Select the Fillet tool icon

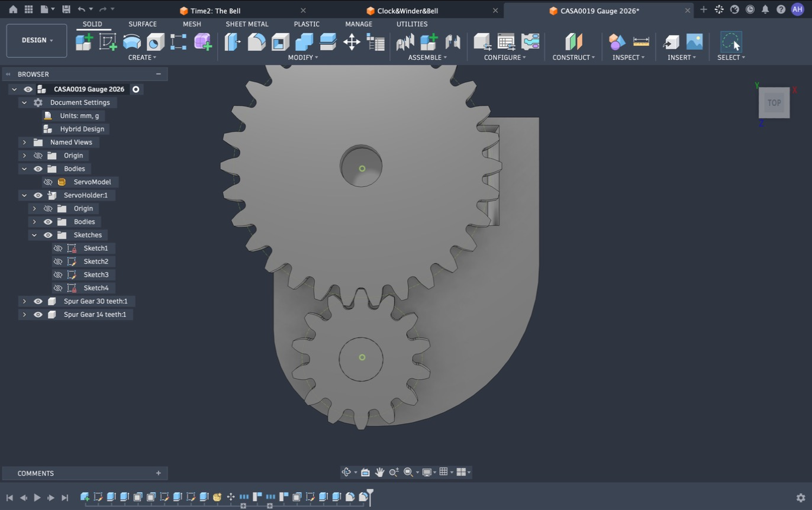(256, 41)
